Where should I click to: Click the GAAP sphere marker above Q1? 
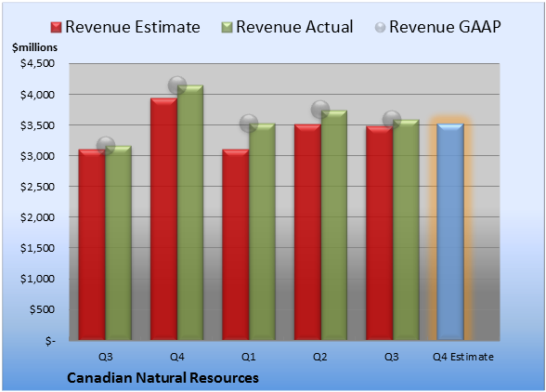(x=249, y=123)
